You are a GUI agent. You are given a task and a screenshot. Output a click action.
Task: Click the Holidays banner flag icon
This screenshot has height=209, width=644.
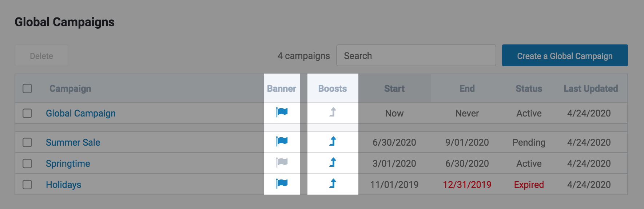(x=282, y=184)
